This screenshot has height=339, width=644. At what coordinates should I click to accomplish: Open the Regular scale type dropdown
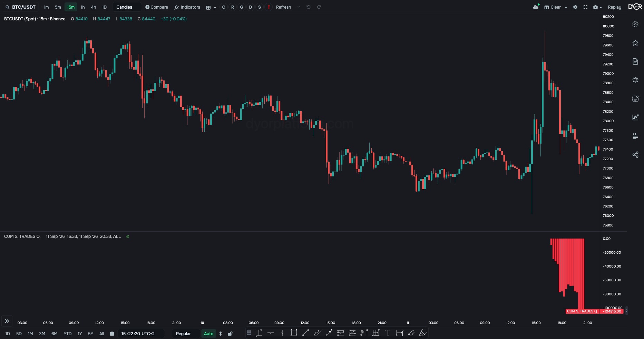pos(186,334)
